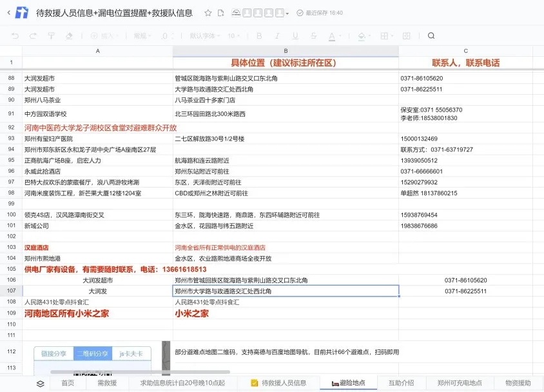Select column A header
This screenshot has width=544, height=392.
(x=97, y=51)
